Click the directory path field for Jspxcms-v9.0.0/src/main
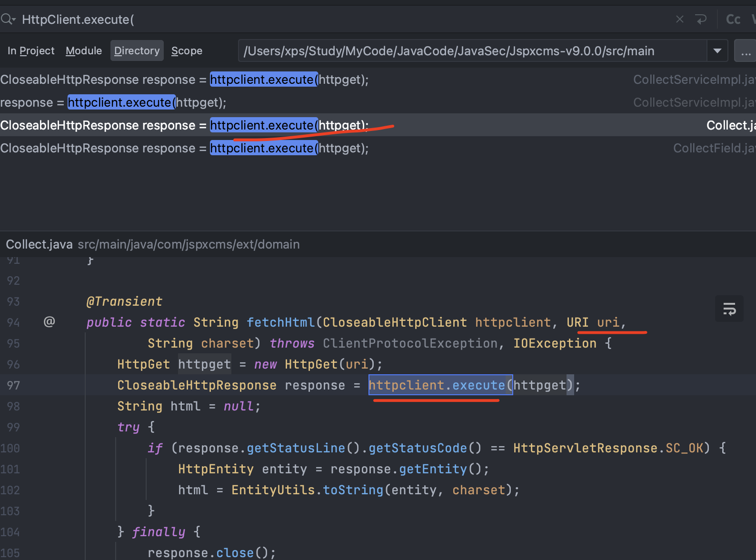Viewport: 756px width, 560px height. [471, 51]
